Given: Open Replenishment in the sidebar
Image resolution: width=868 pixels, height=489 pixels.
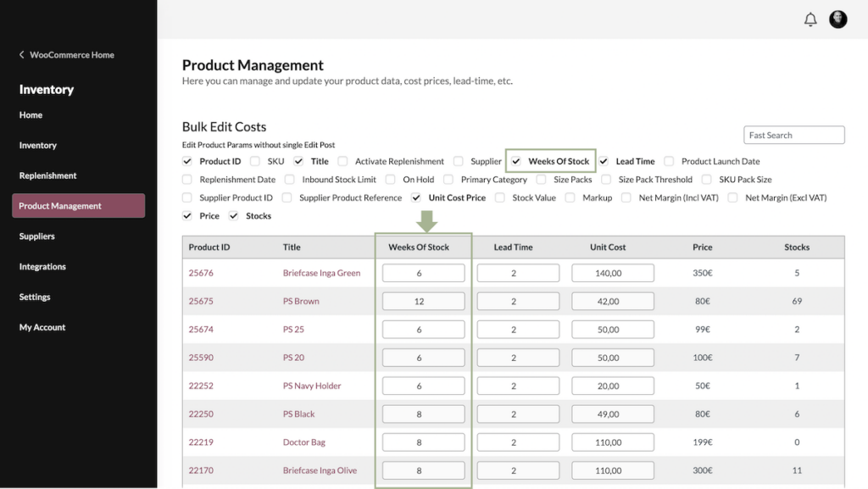Looking at the screenshot, I should [48, 175].
